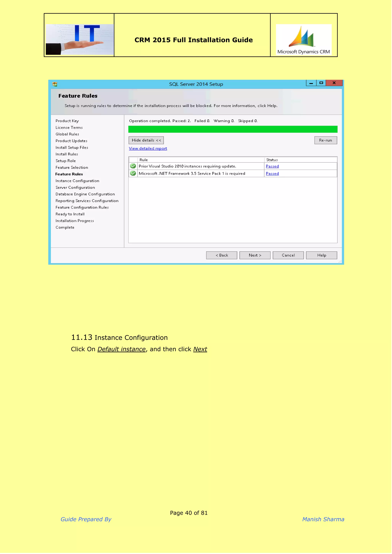Click the green check icon for .NET Framework rule
Image resolution: width=392 pixels, height=554 pixels.
coord(133,174)
